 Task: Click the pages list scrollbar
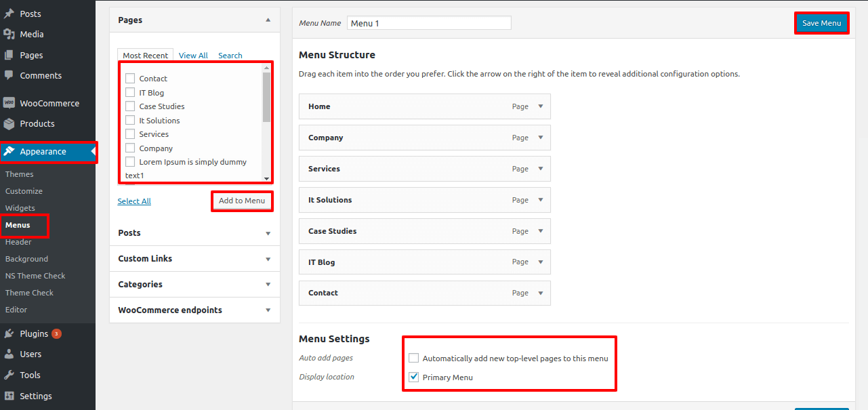(266, 98)
